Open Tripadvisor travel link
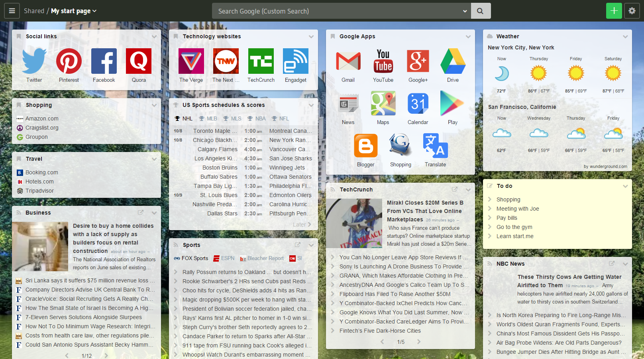644x359 pixels. pos(39,191)
